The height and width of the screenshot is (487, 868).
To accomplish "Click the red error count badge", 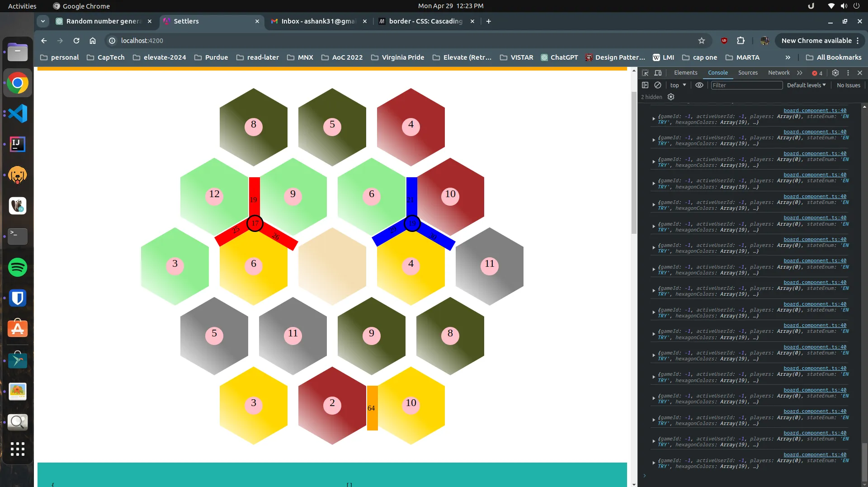I will coord(817,73).
